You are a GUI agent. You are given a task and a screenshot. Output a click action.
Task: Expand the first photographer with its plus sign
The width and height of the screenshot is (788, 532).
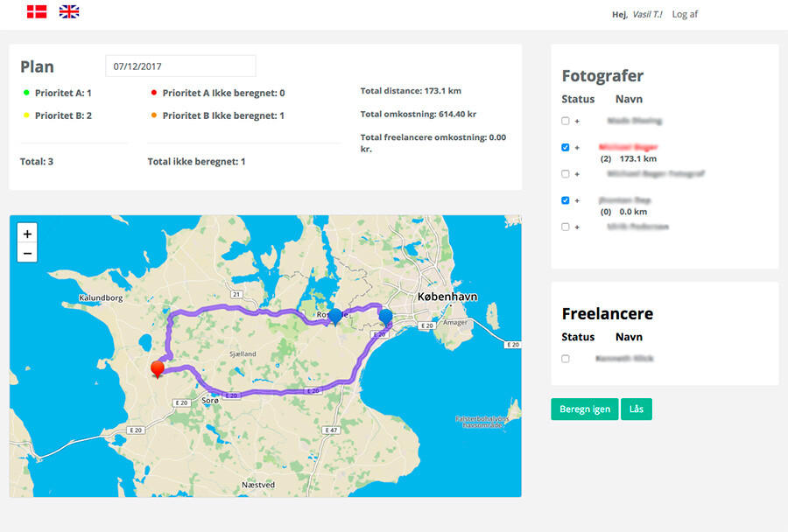575,121
